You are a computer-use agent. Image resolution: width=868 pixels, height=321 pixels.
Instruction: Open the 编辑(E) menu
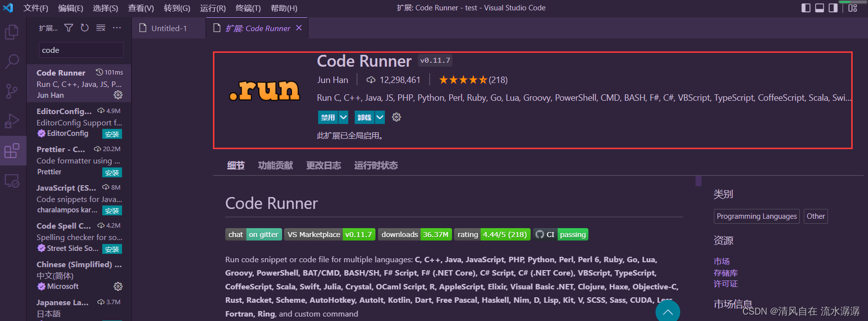pos(71,8)
